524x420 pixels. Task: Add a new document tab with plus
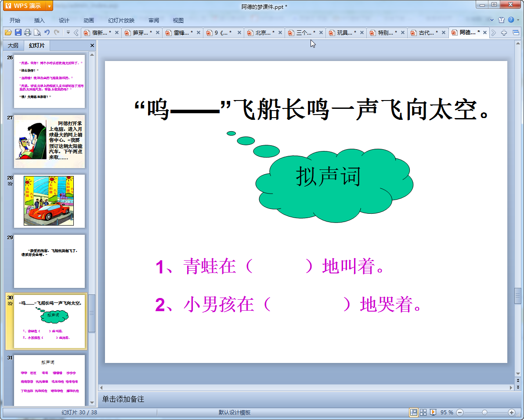pos(504,33)
